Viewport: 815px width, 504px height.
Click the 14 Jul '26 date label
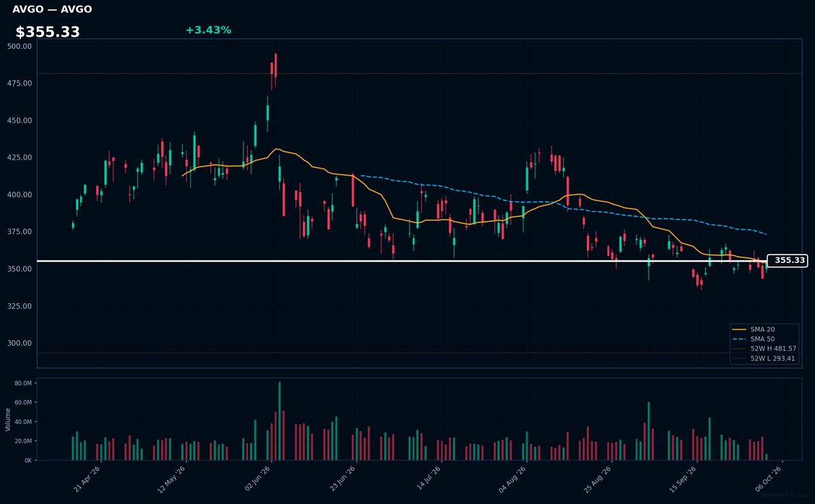coord(429,477)
